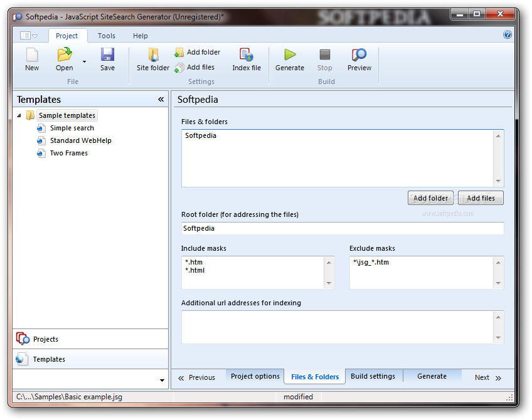Click the Add files button below list
Image resolution: width=532 pixels, height=420 pixels.
[481, 198]
